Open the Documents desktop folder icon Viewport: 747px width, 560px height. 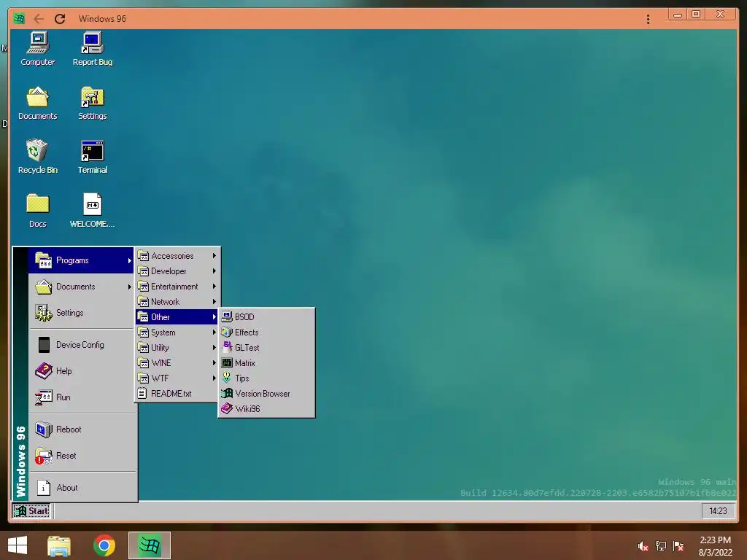[x=38, y=103]
